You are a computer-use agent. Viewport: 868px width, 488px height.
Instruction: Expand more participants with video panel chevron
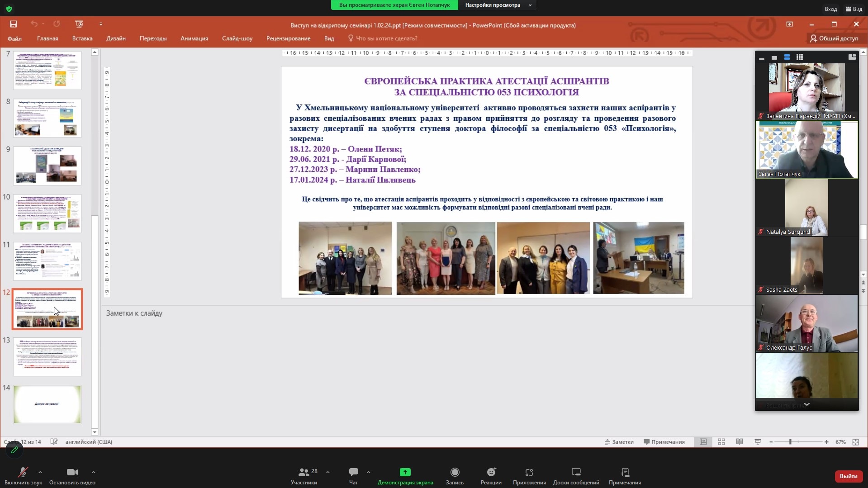coord(806,405)
